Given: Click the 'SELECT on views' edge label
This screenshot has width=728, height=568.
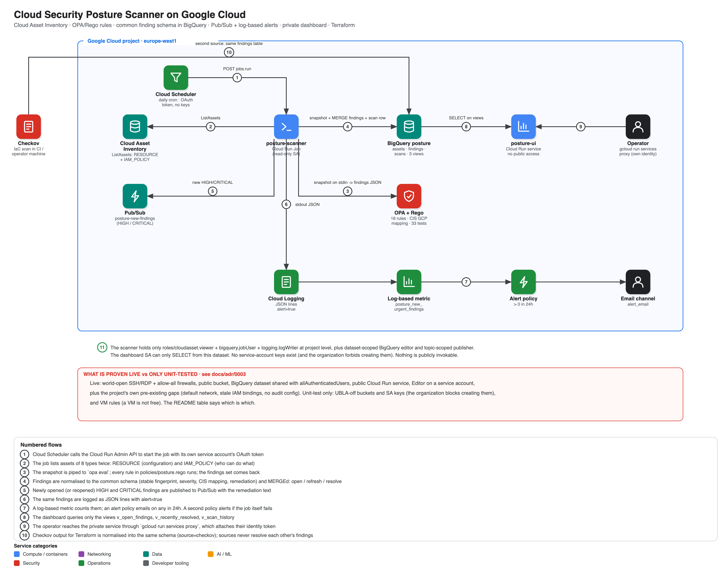Looking at the screenshot, I should coord(466,118).
